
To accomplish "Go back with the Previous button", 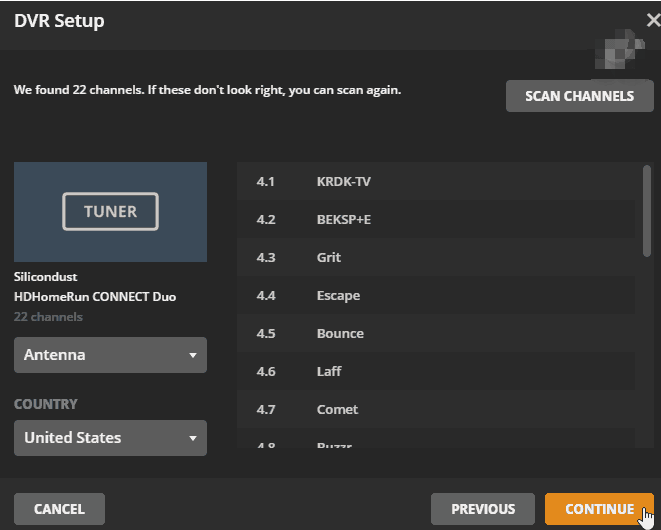I will click(483, 509).
